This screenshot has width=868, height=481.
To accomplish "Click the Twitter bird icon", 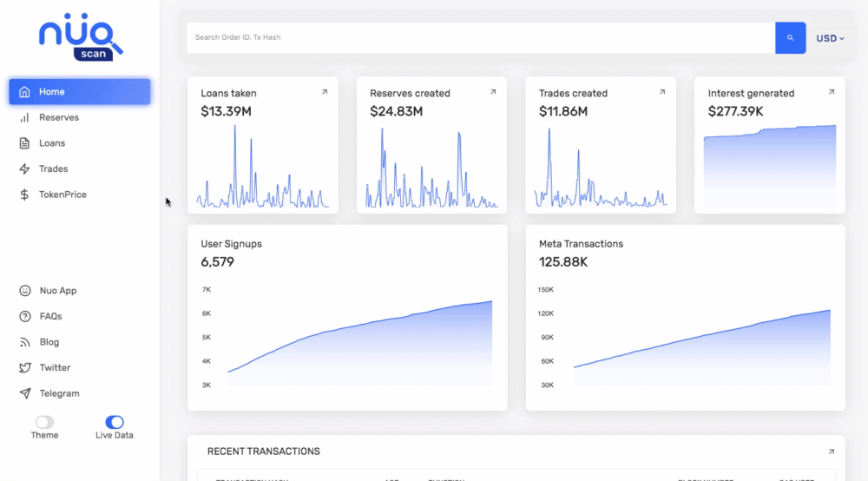I will point(25,367).
